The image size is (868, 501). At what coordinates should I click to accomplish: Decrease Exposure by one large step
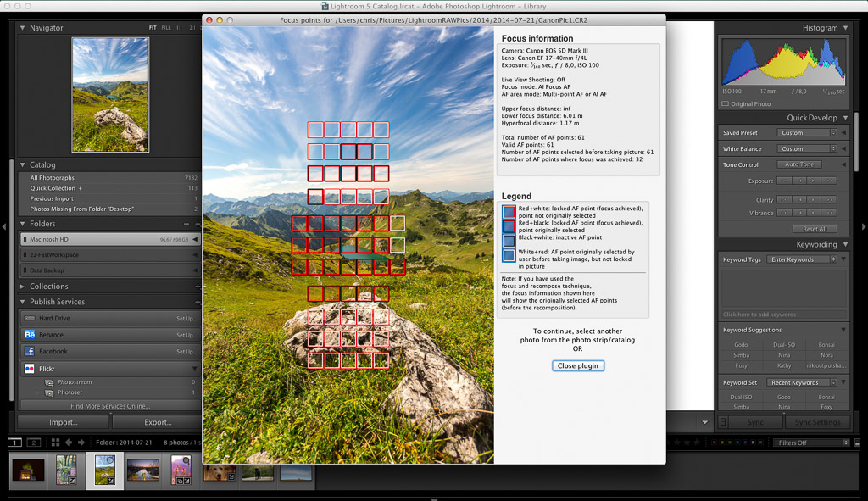[x=783, y=181]
